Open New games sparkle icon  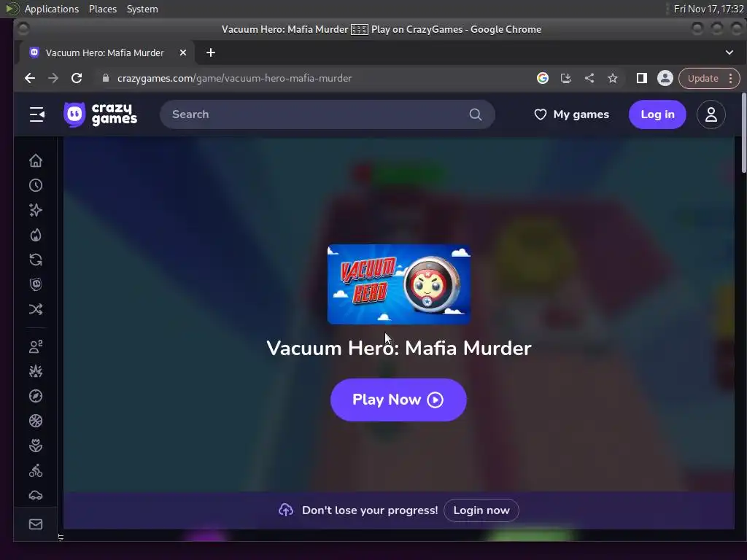coord(36,210)
